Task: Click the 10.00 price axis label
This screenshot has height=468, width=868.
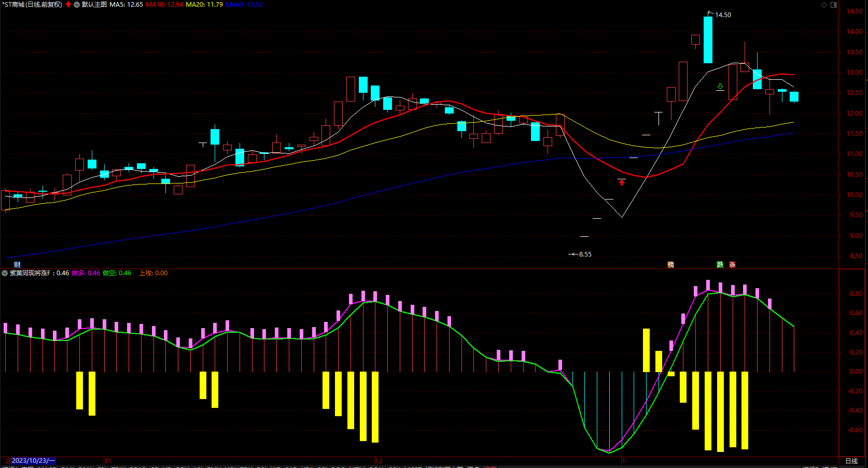Action: click(855, 195)
